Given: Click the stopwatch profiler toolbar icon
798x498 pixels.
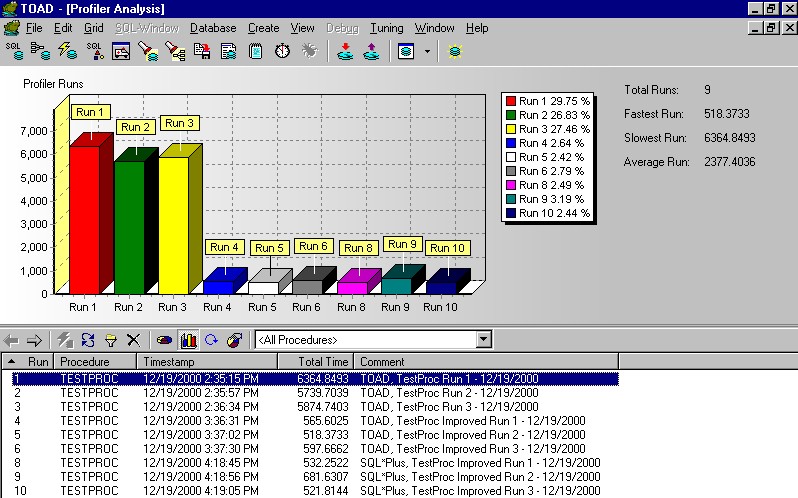Looking at the screenshot, I should click(x=282, y=51).
